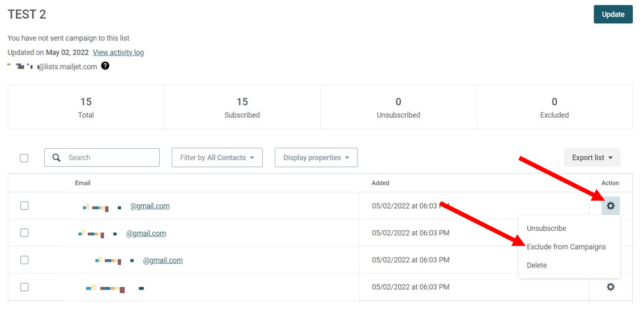Click the Action column header
Viewport: 644px width, 310px height.
pos(610,183)
